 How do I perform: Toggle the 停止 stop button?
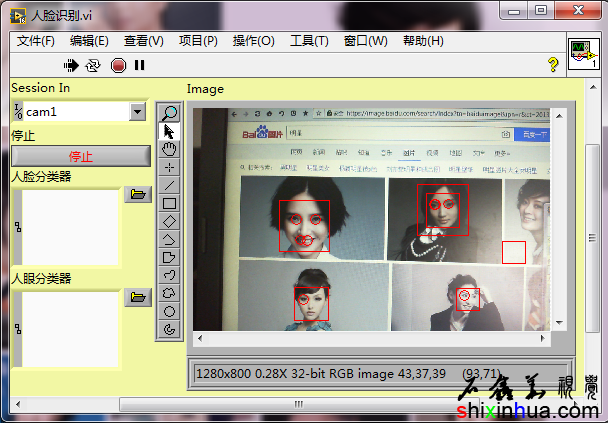pyautogui.click(x=80, y=156)
